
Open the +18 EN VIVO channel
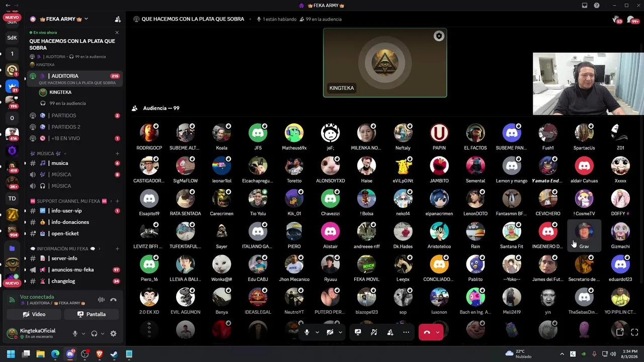tap(74, 138)
